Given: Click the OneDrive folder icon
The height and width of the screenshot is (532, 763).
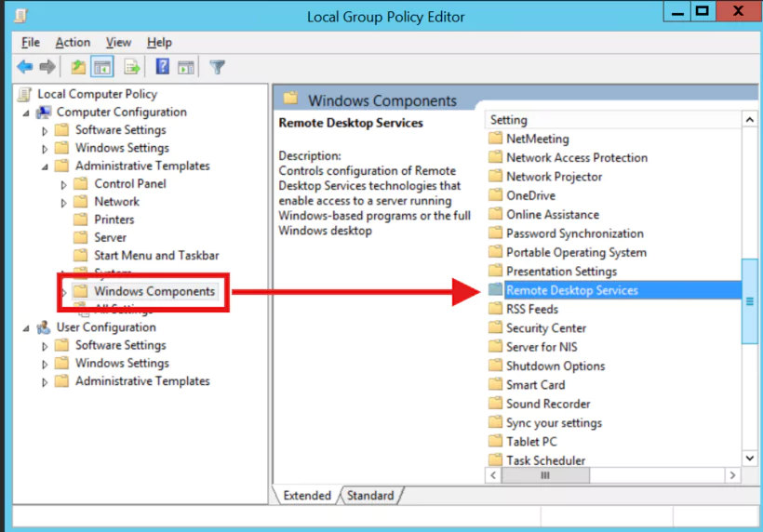Looking at the screenshot, I should (495, 195).
